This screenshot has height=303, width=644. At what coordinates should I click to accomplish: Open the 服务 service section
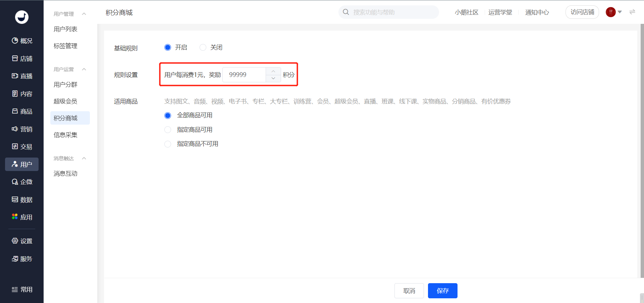[22, 259]
